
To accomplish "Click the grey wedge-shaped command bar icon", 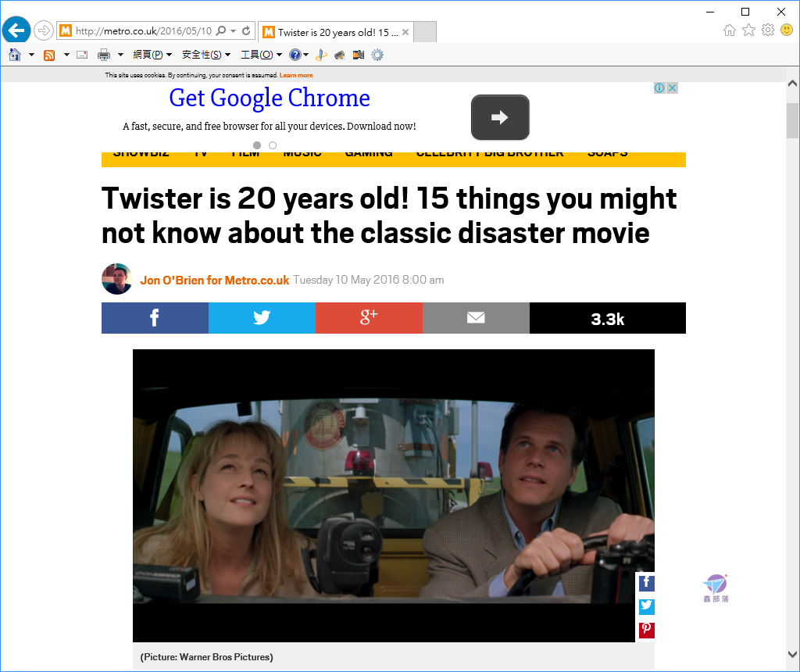I will 340,55.
